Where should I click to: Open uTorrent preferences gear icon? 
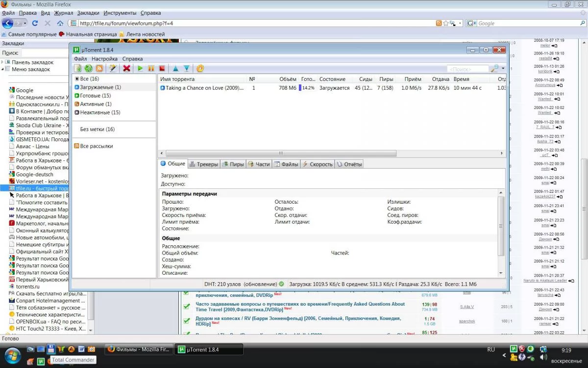pyautogui.click(x=200, y=69)
